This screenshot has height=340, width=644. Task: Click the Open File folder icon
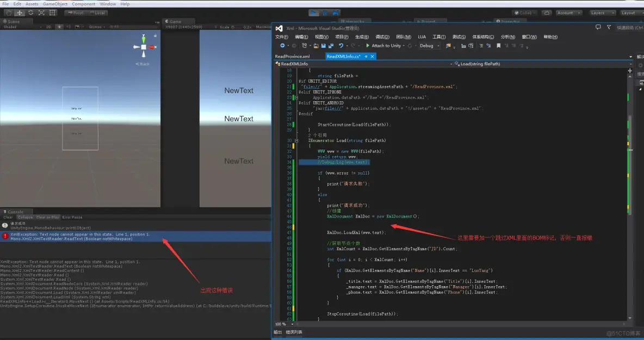pos(316,46)
